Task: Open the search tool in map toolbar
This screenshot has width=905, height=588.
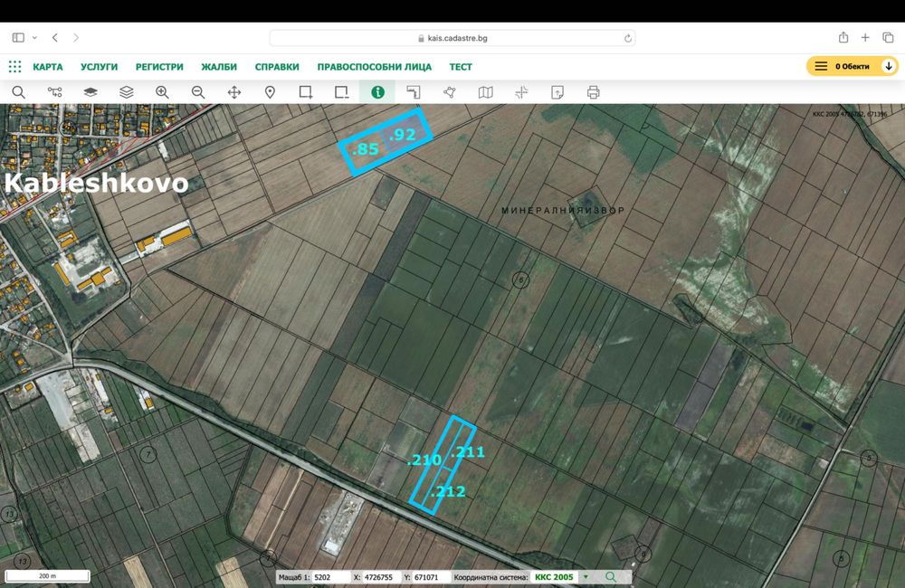Action: point(18,92)
